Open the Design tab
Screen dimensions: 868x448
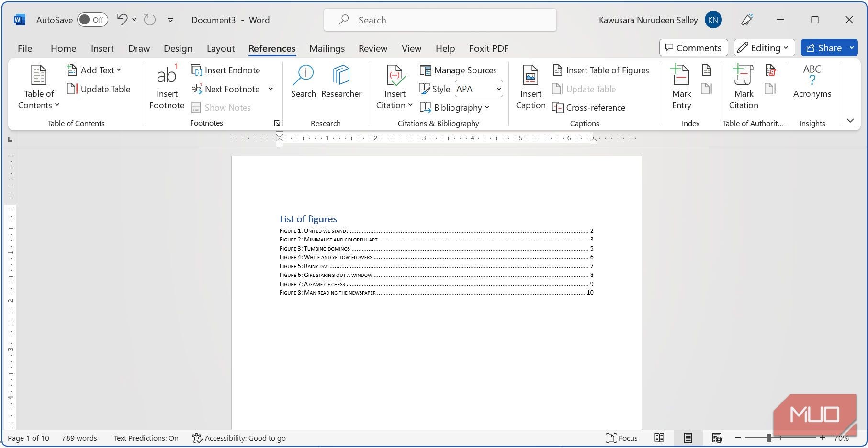(x=178, y=48)
